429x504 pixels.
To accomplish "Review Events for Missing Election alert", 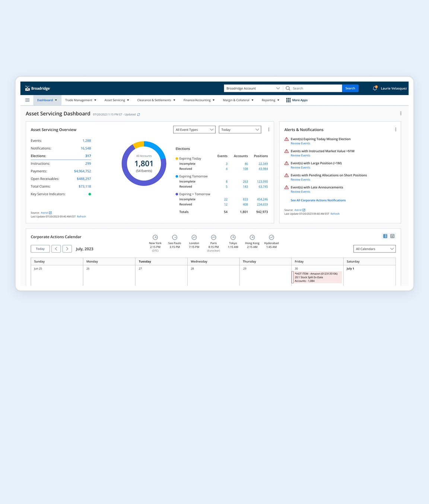I will pos(300,144).
